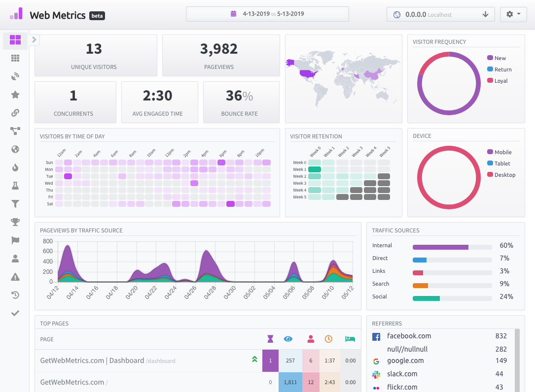Viewport: 535px width, 392px height.
Task: Open the star favorites sidebar icon
Action: [x=15, y=95]
